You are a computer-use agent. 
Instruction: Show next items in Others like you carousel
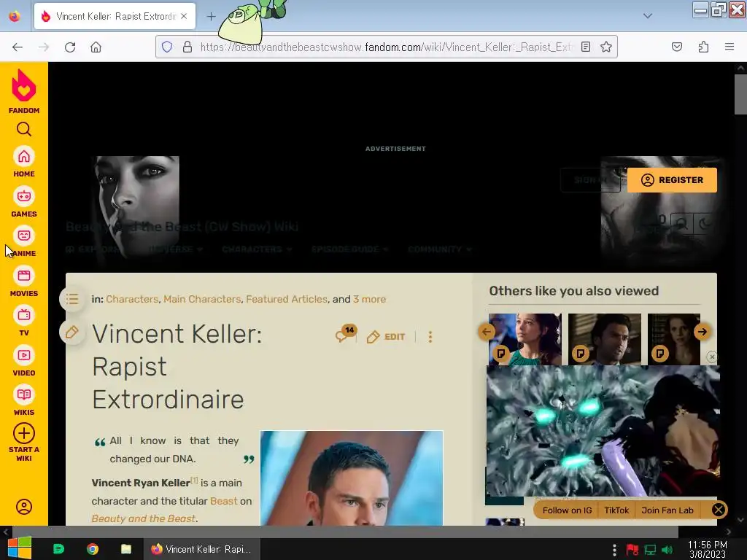click(703, 332)
